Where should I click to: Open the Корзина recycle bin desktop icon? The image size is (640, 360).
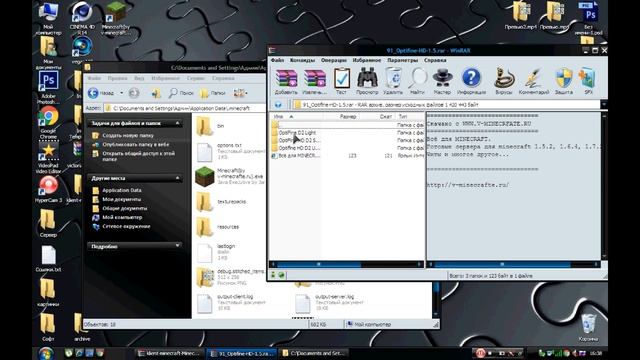tap(588, 328)
